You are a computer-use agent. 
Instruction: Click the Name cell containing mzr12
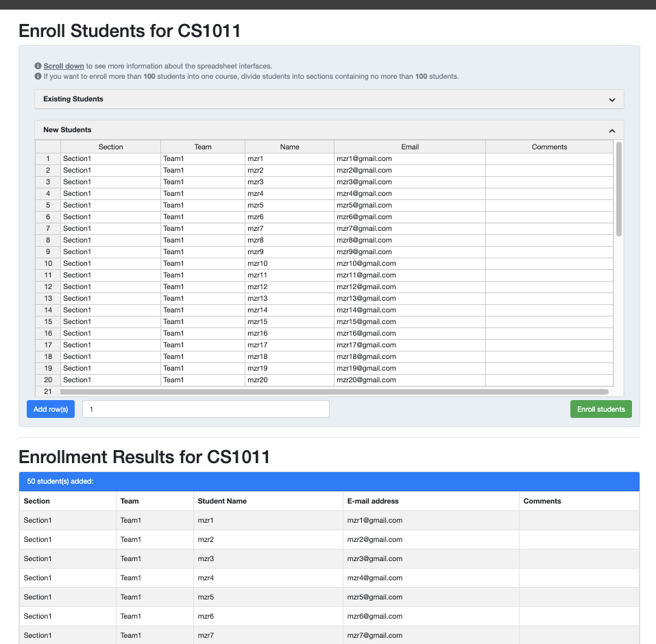point(289,286)
